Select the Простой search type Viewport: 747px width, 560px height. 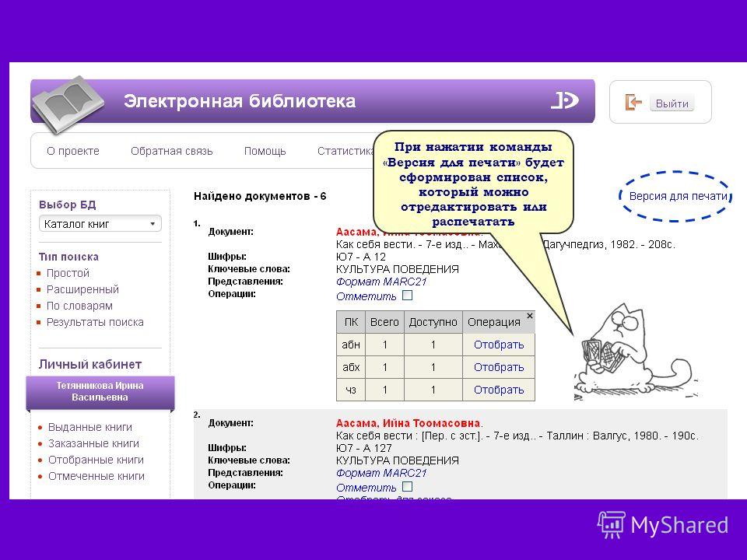click(x=68, y=273)
